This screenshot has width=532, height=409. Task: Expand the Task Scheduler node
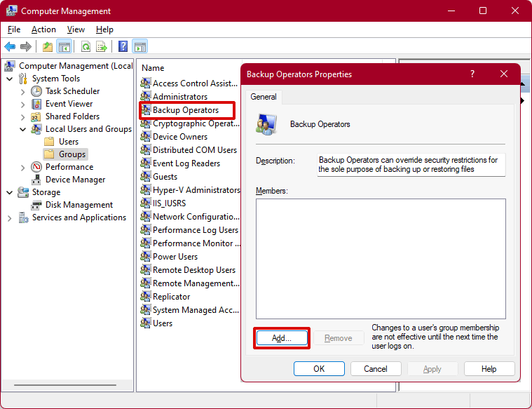click(x=22, y=92)
